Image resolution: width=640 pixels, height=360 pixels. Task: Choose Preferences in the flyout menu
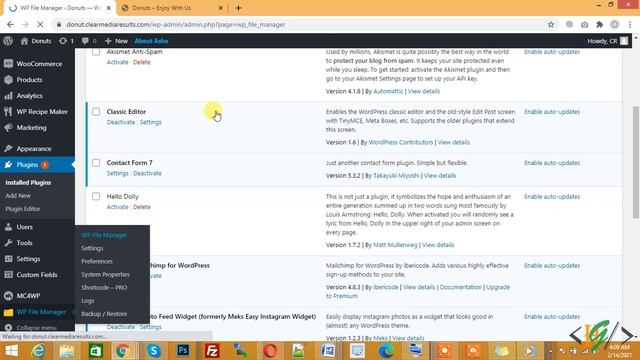97,261
